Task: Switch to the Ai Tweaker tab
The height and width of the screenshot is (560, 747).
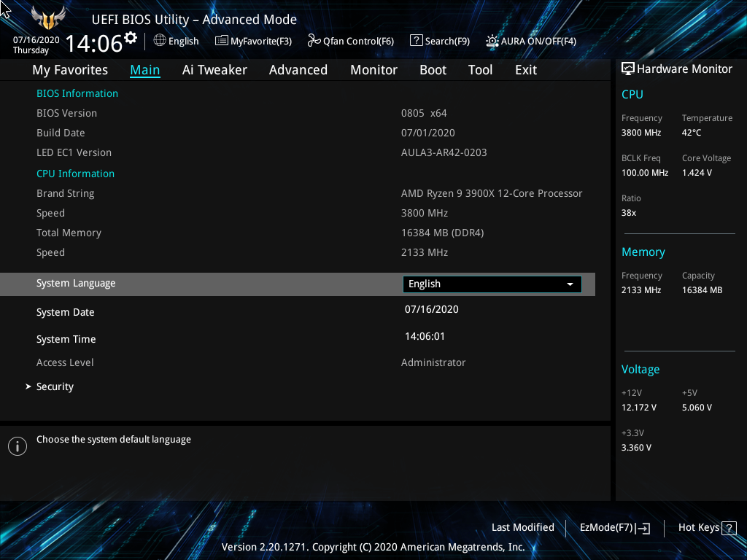Action: point(214,70)
